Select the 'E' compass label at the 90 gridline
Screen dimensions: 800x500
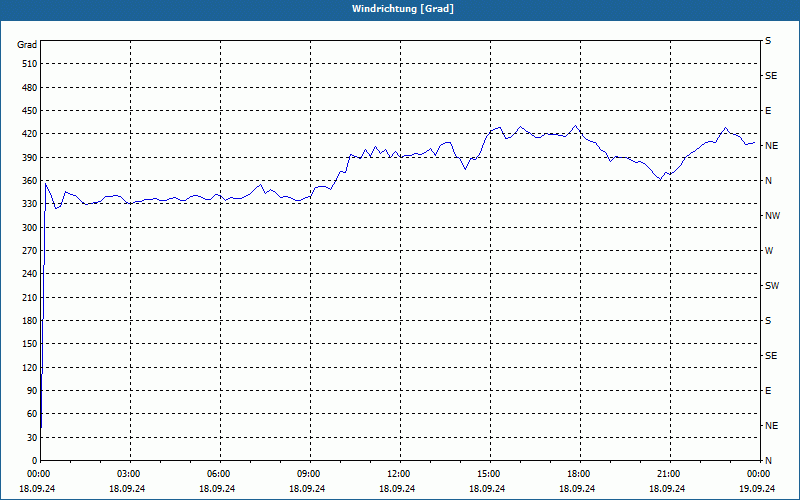(x=768, y=391)
